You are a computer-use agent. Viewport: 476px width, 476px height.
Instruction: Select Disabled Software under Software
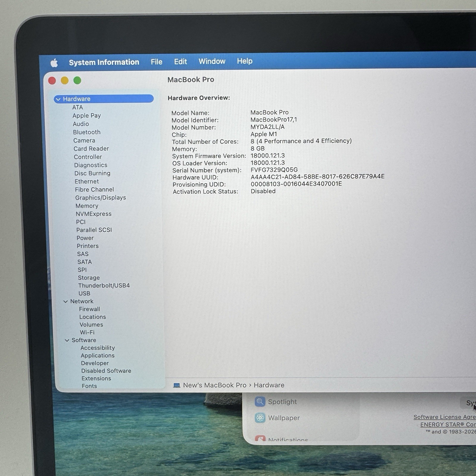(x=106, y=371)
